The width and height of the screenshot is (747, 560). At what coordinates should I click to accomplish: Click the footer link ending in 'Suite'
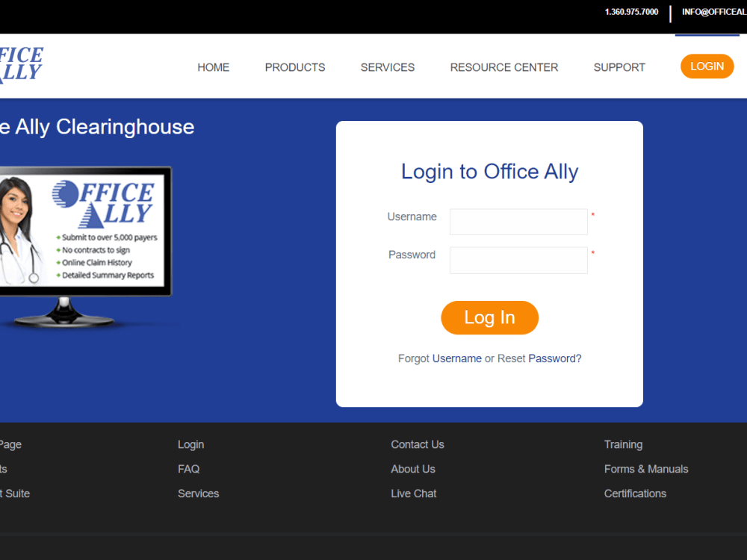point(15,494)
